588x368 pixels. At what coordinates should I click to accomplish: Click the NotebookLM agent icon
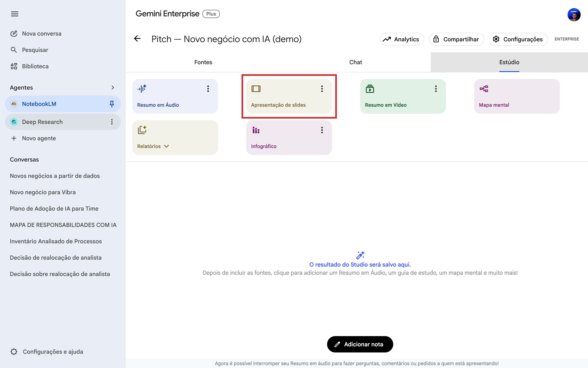pos(14,104)
